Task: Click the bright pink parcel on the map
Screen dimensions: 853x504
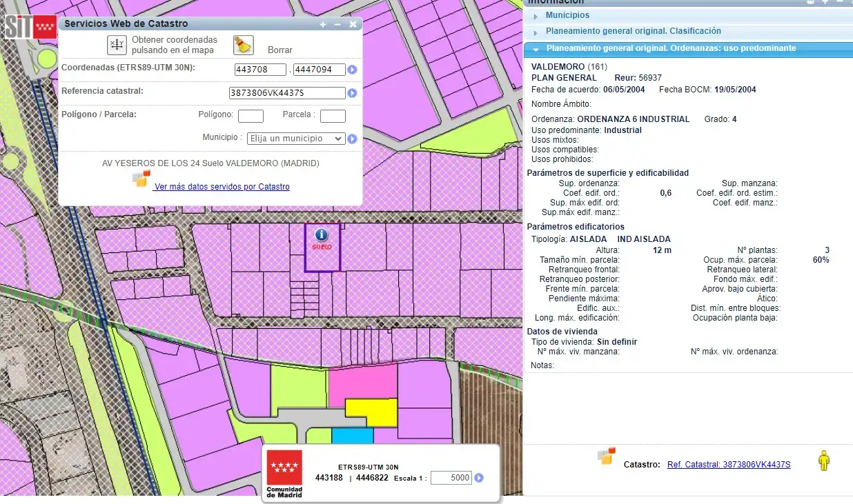Action: (362, 383)
